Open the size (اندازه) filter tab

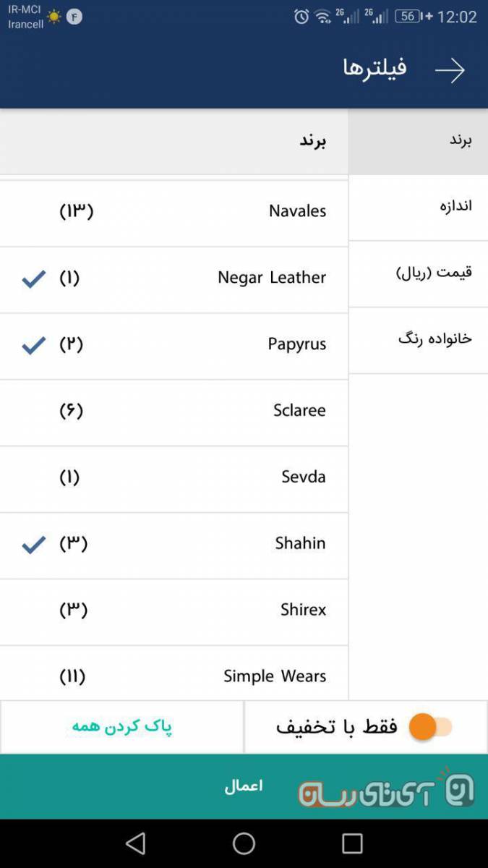click(419, 206)
